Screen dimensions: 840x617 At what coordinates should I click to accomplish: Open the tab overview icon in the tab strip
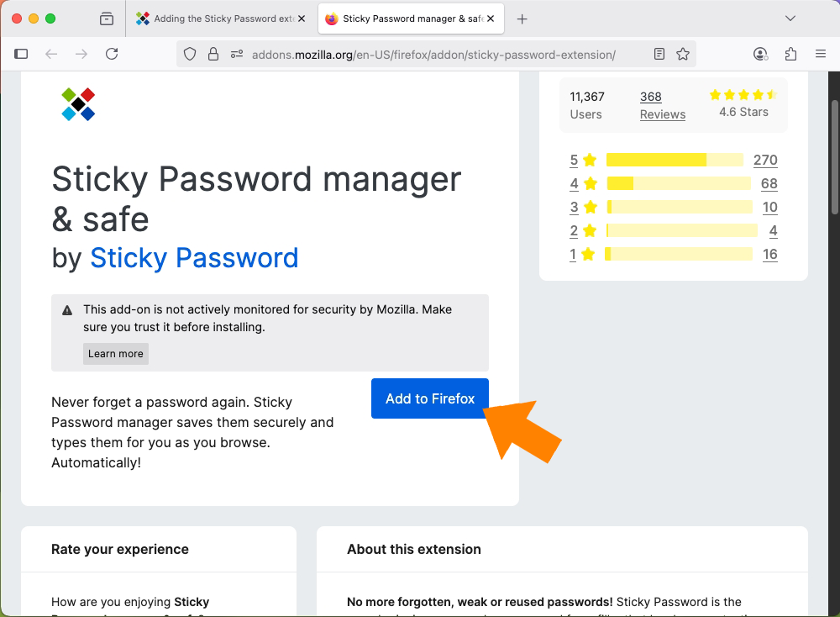pyautogui.click(x=107, y=18)
